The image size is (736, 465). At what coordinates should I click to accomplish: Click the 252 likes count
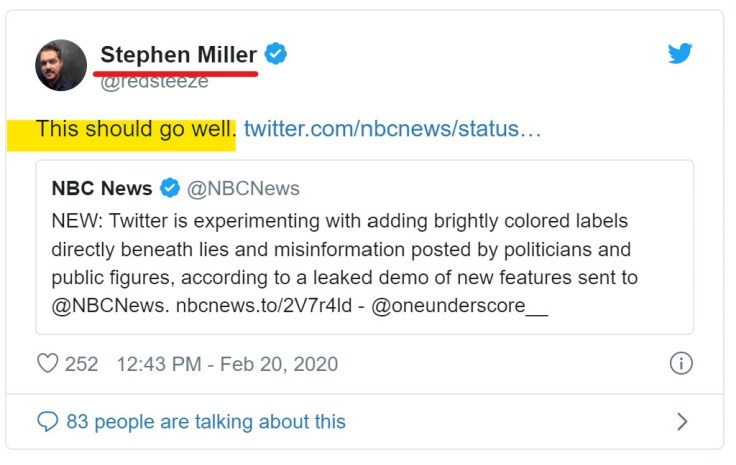pyautogui.click(x=82, y=364)
